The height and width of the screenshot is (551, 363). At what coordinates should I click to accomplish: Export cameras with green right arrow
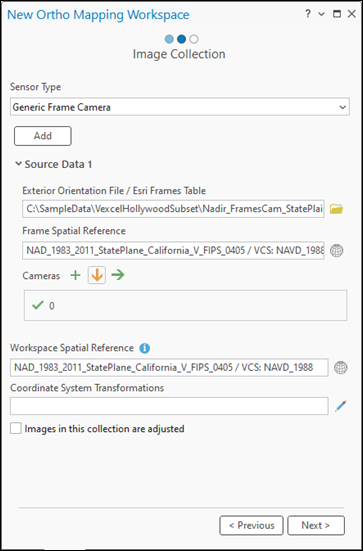point(118,276)
